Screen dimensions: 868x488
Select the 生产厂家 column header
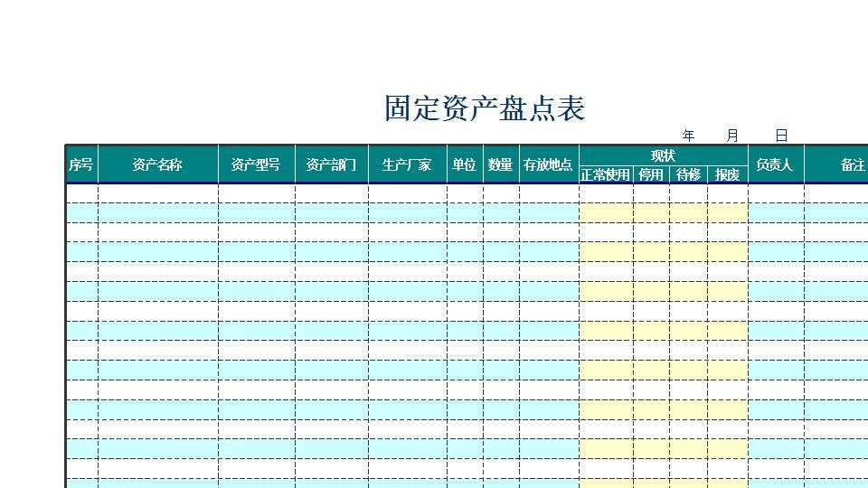point(408,164)
